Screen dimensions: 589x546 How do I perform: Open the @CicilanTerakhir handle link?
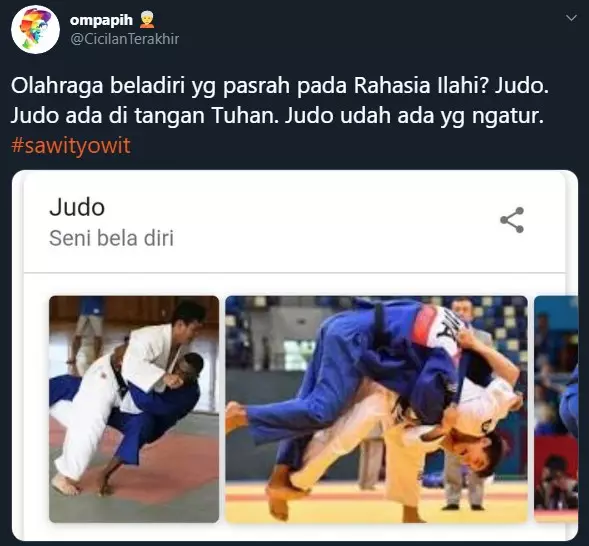[x=124, y=39]
